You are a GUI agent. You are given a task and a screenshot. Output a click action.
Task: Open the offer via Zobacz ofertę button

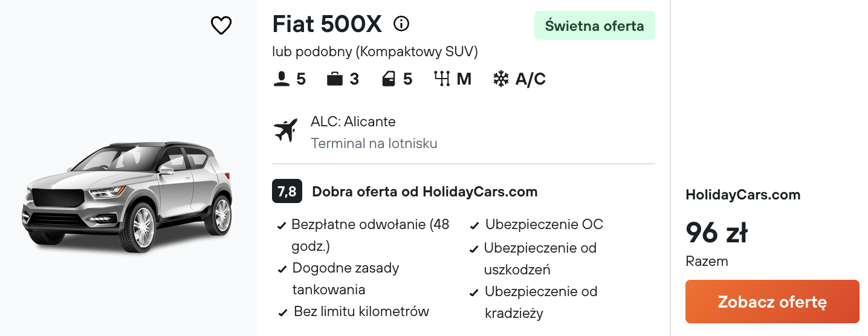(x=772, y=302)
